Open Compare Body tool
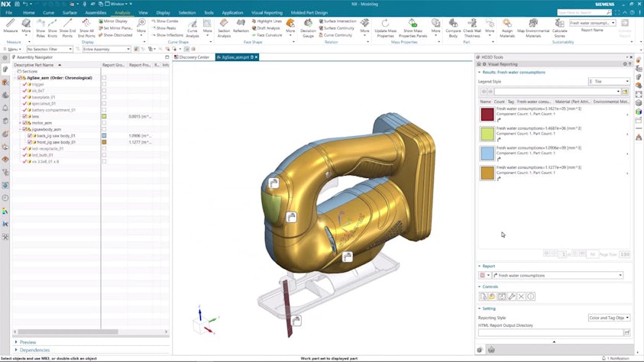Viewport: 644px width, 362px height. (x=453, y=28)
